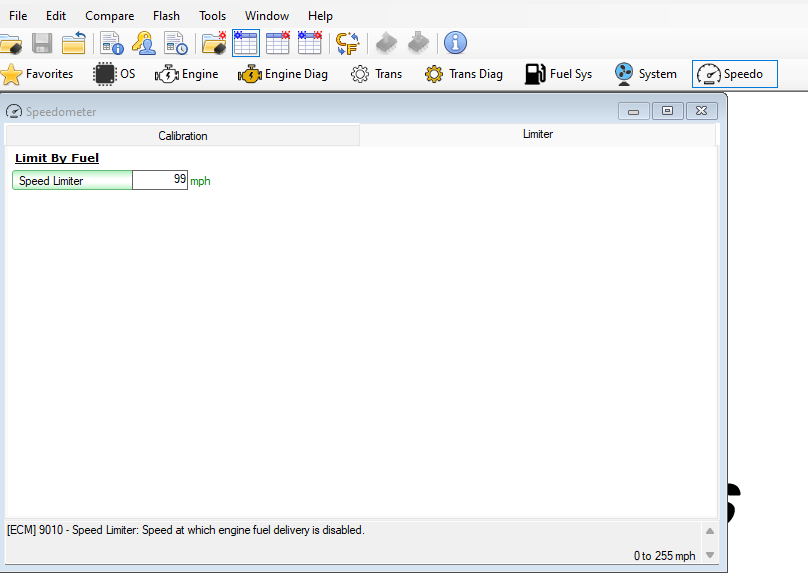The height and width of the screenshot is (574, 808).
Task: Open the Trans gear section
Action: (x=376, y=74)
